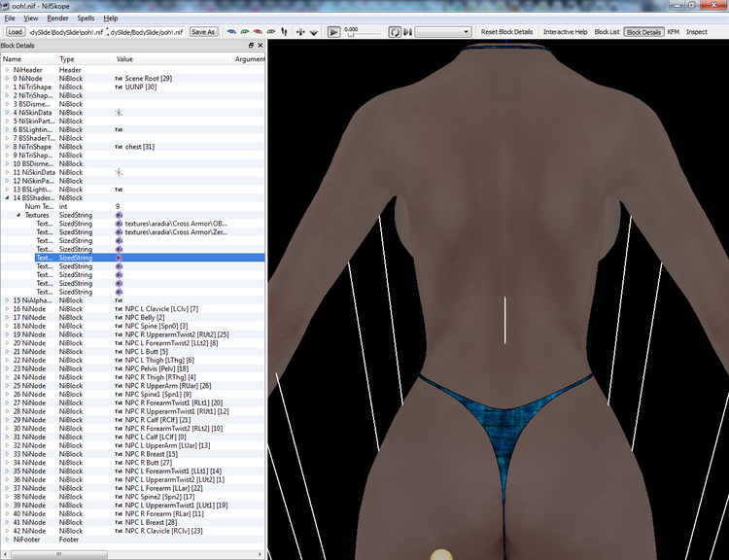Switch to Front view with the green icon
The image size is (729, 560).
coord(245,32)
